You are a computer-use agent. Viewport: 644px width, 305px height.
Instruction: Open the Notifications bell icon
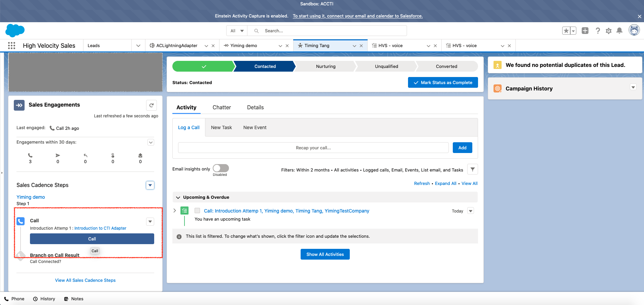pos(619,31)
